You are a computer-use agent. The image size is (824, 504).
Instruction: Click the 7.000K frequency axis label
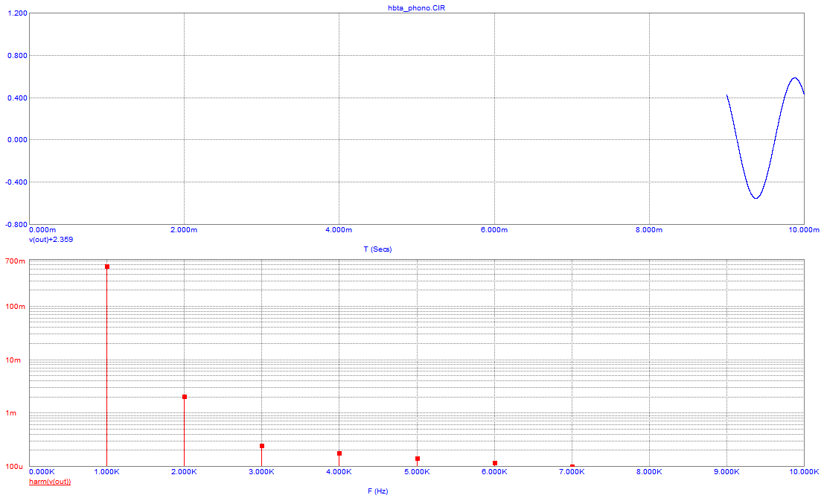point(572,472)
